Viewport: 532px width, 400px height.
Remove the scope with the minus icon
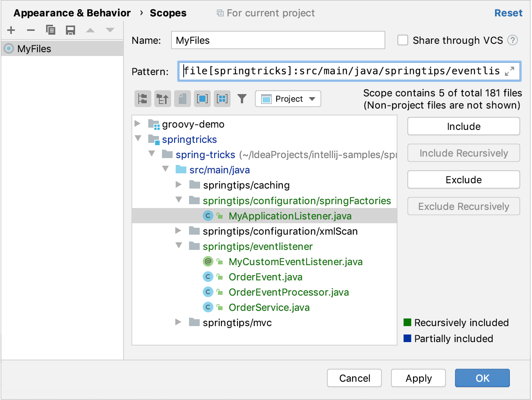point(31,30)
